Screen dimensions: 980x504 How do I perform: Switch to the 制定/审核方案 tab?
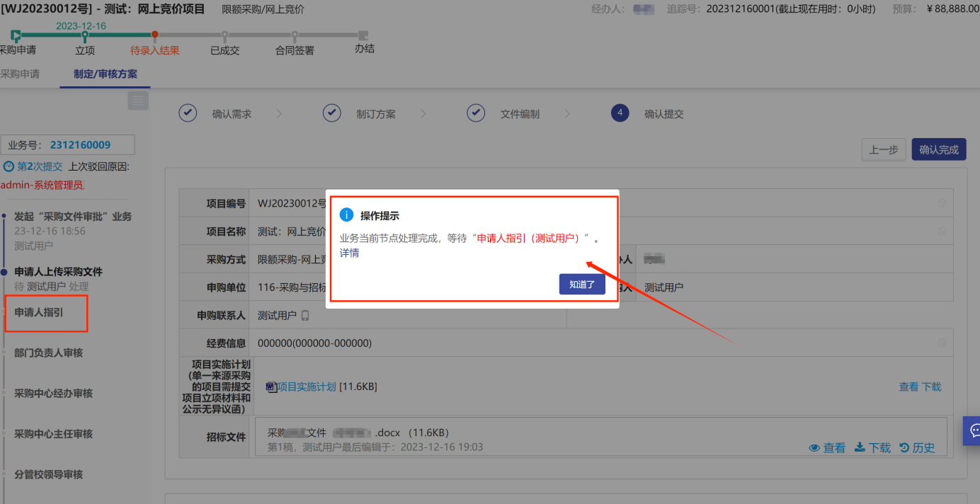pyautogui.click(x=106, y=74)
